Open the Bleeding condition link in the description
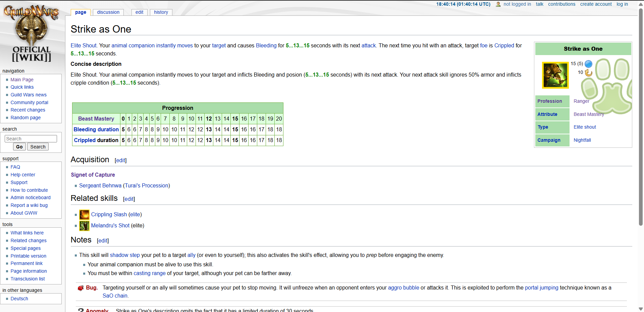The width and height of the screenshot is (644, 312). [266, 46]
